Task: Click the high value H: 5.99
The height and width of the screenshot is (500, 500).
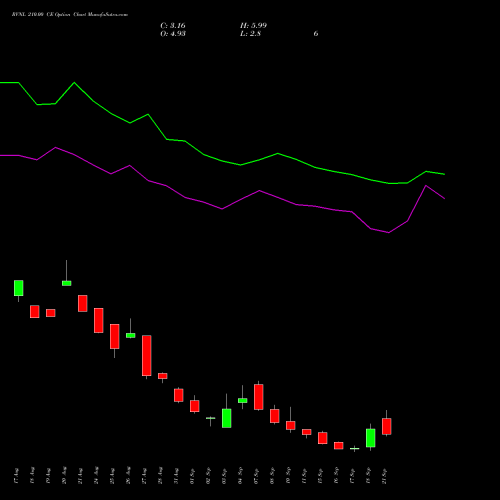Action: click(253, 26)
